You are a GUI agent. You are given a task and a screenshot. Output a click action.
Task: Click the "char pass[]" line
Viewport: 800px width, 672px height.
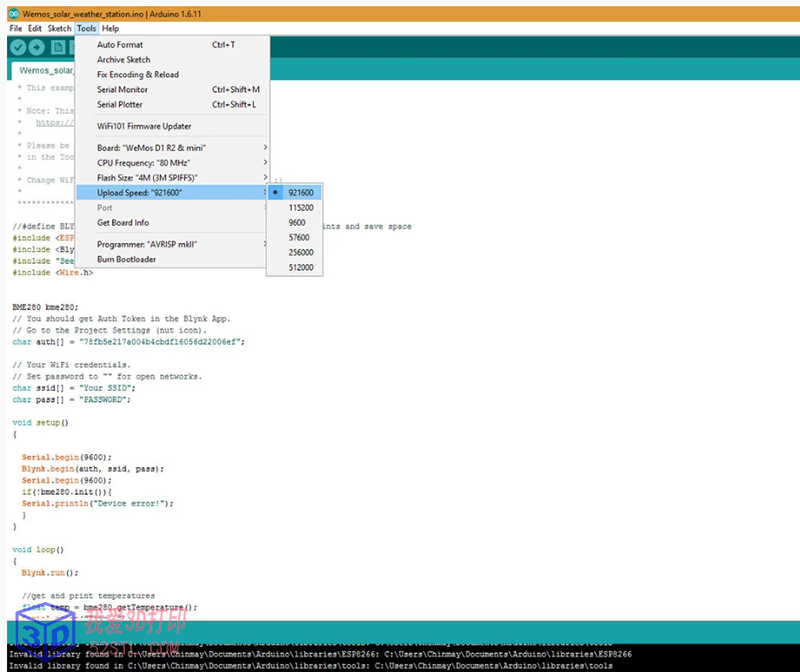click(x=71, y=400)
